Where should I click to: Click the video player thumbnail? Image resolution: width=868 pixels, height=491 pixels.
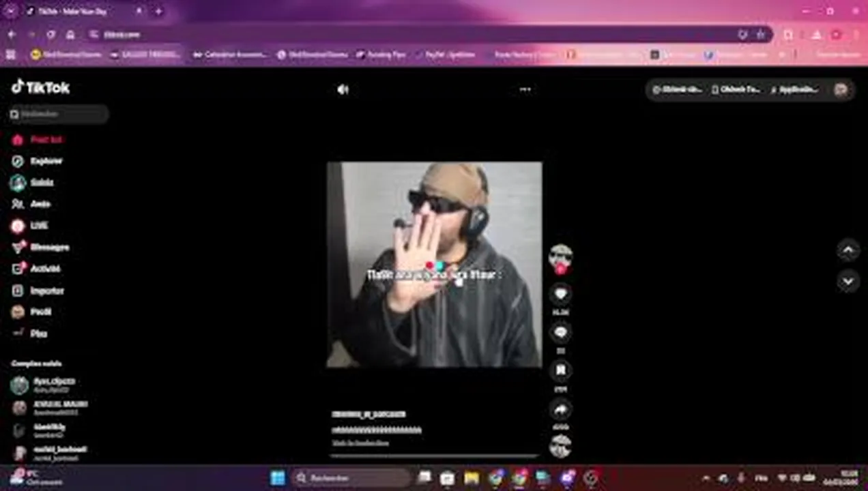click(x=435, y=265)
